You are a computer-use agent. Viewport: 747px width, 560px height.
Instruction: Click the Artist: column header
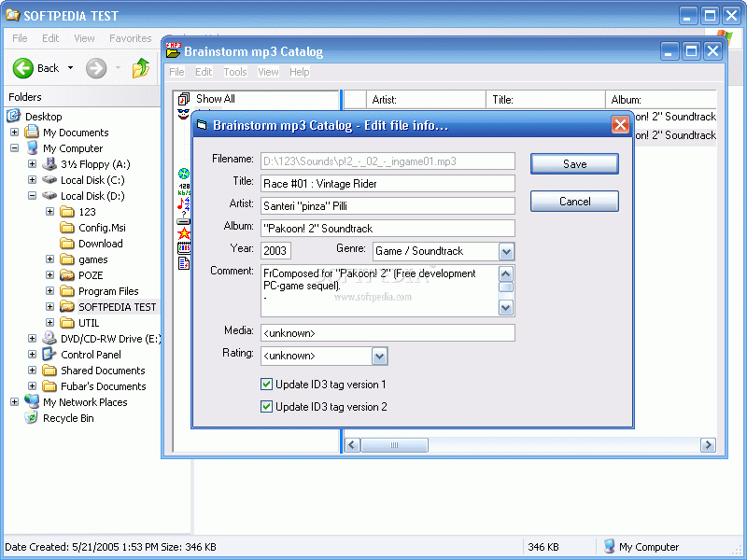pyautogui.click(x=427, y=100)
